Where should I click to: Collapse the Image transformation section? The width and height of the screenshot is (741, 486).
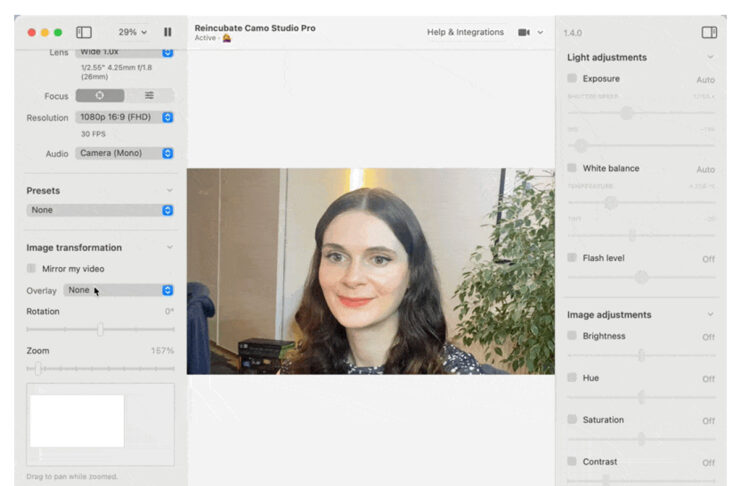[x=169, y=247]
